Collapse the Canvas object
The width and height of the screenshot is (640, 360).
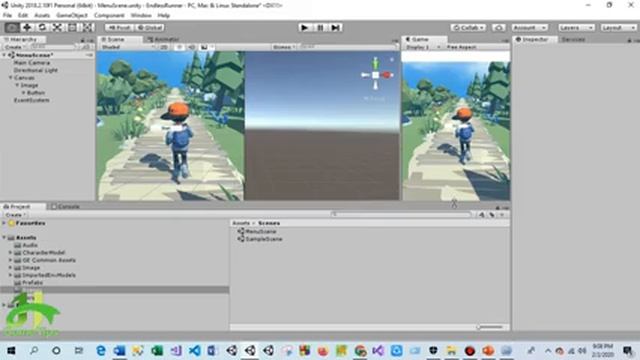pos(11,78)
